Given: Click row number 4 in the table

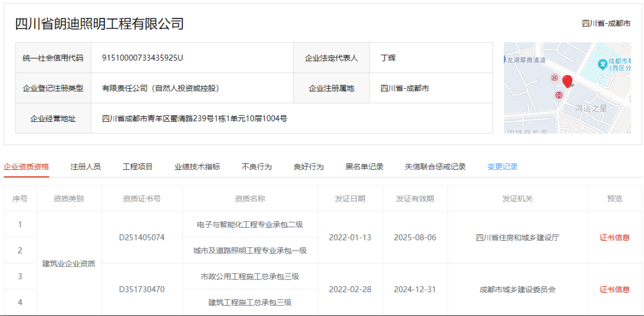Looking at the screenshot, I should pos(20,302).
